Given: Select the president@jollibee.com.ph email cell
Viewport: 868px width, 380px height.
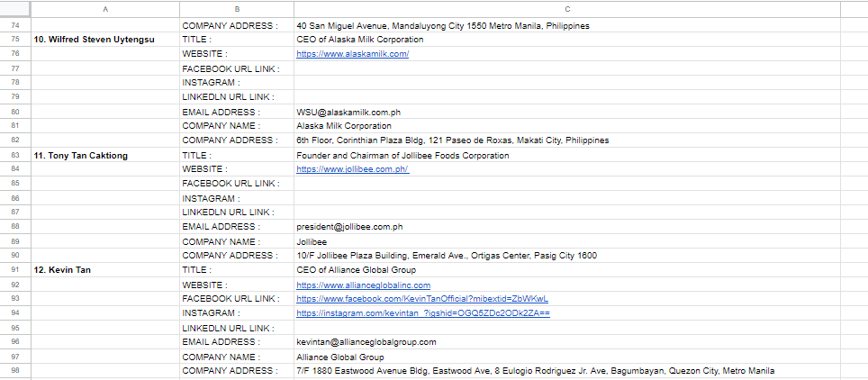Looking at the screenshot, I should 567,227.
